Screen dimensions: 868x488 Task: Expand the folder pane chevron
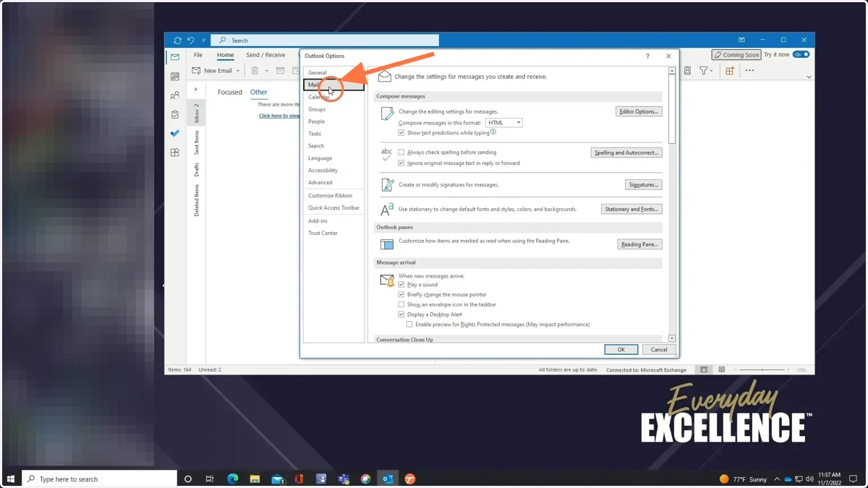tap(196, 90)
